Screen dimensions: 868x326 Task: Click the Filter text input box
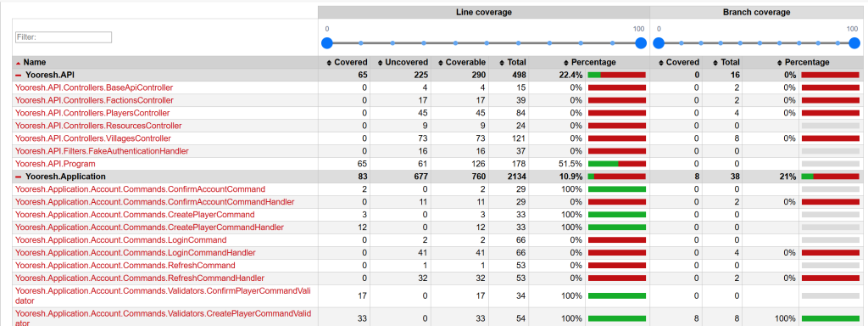click(64, 37)
